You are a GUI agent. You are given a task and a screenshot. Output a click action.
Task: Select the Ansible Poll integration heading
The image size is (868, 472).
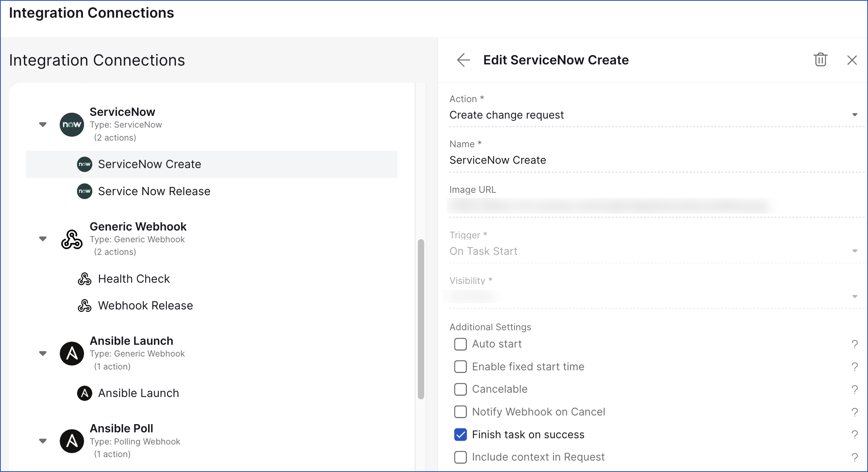tap(122, 428)
